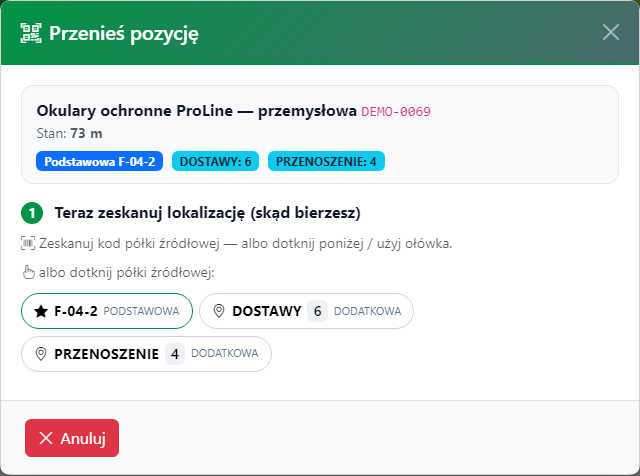640x476 pixels.
Task: Click the pin icon on DOSTAWY chip
Action: (x=219, y=311)
